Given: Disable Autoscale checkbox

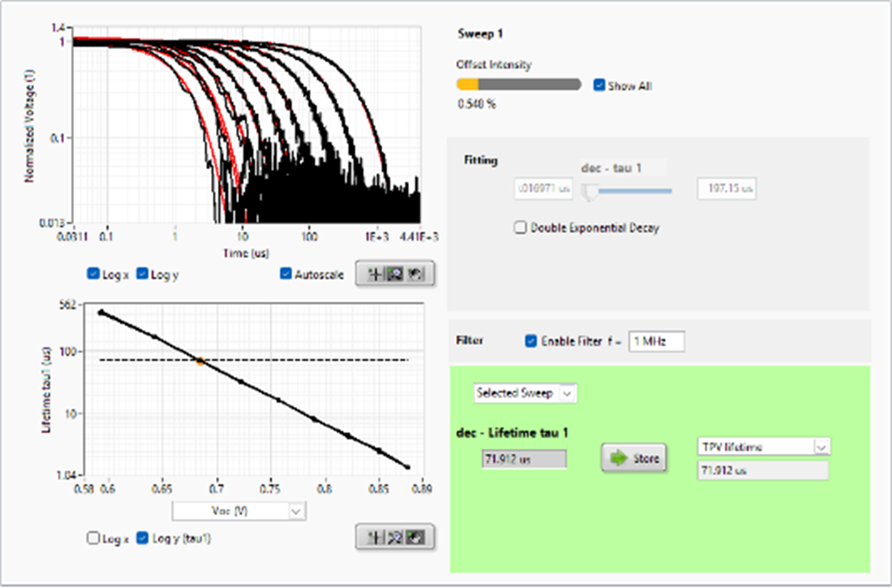Looking at the screenshot, I should [x=286, y=274].
